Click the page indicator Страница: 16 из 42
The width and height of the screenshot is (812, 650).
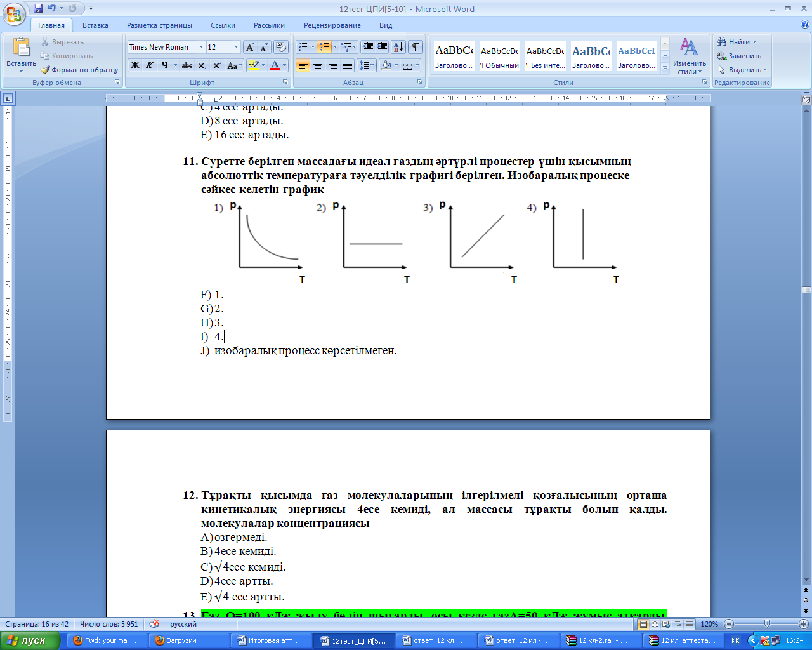point(37,624)
